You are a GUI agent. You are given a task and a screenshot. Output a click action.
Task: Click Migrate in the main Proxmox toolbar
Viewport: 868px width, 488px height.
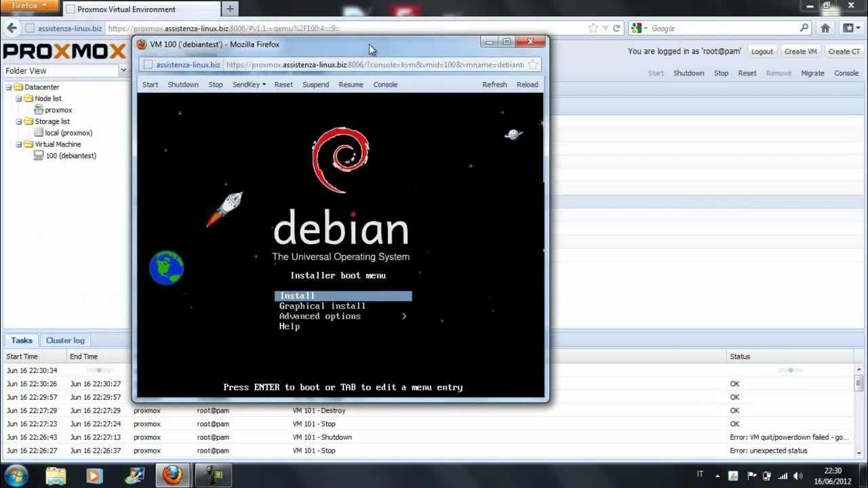(812, 73)
